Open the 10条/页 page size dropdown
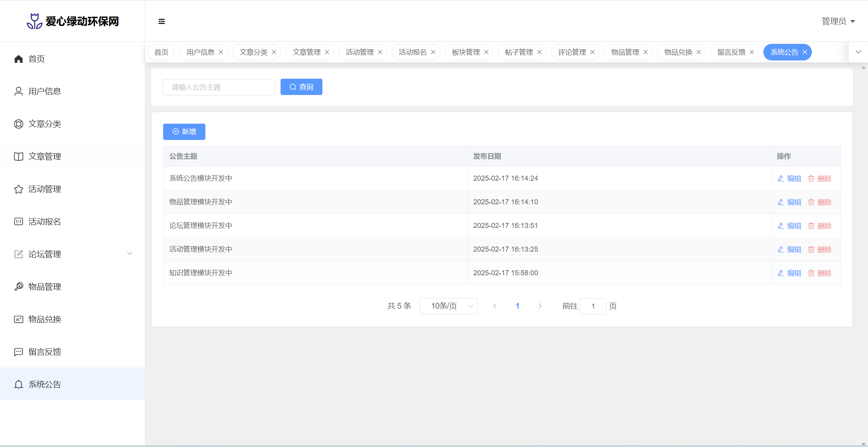This screenshot has height=447, width=868. pos(448,306)
